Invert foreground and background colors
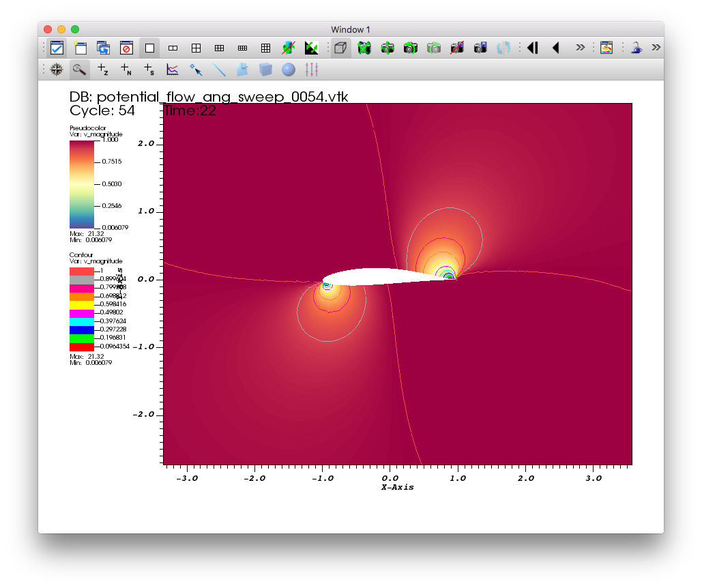Viewport: 702px width, 588px height. click(312, 48)
